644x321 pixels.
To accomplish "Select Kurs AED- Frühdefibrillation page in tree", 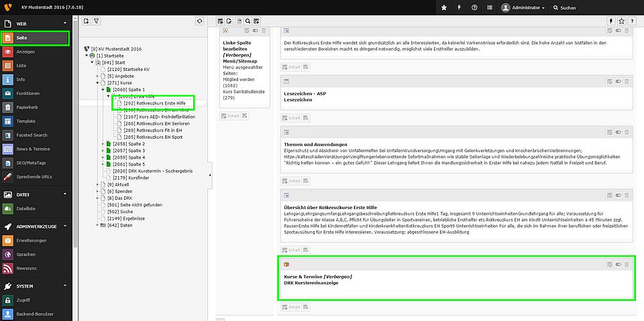I will coord(159,117).
